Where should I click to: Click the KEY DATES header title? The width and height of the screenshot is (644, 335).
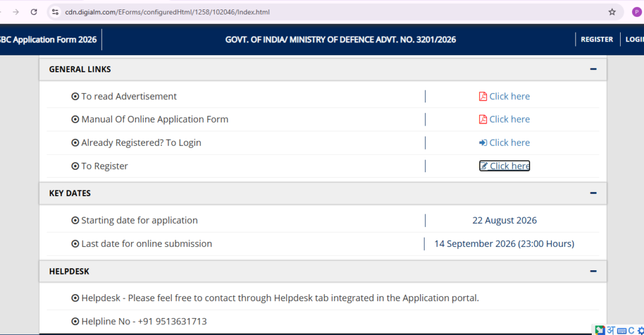pyautogui.click(x=70, y=193)
